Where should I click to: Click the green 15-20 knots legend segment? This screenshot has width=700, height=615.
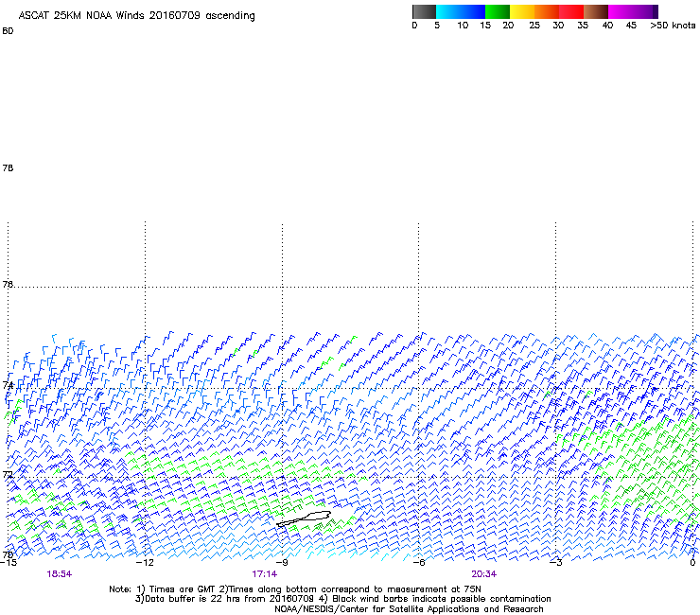(498, 11)
